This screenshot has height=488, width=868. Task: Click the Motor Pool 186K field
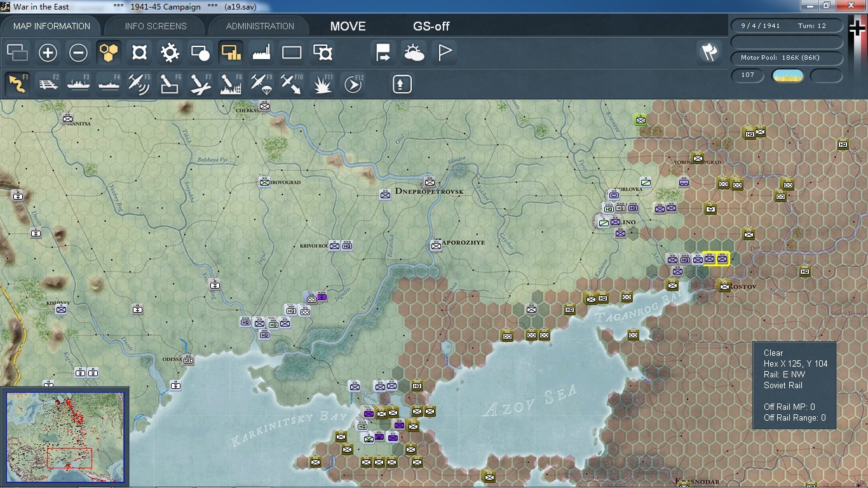[x=787, y=58]
